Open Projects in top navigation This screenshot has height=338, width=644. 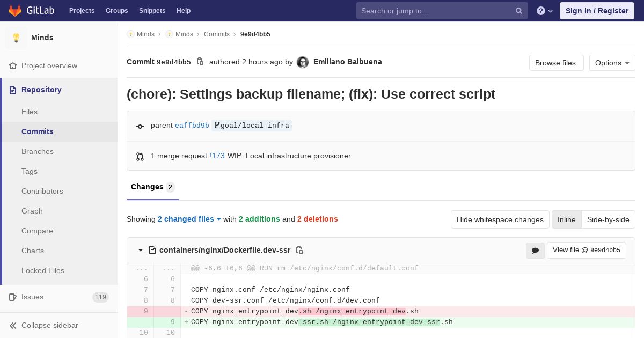pyautogui.click(x=82, y=11)
